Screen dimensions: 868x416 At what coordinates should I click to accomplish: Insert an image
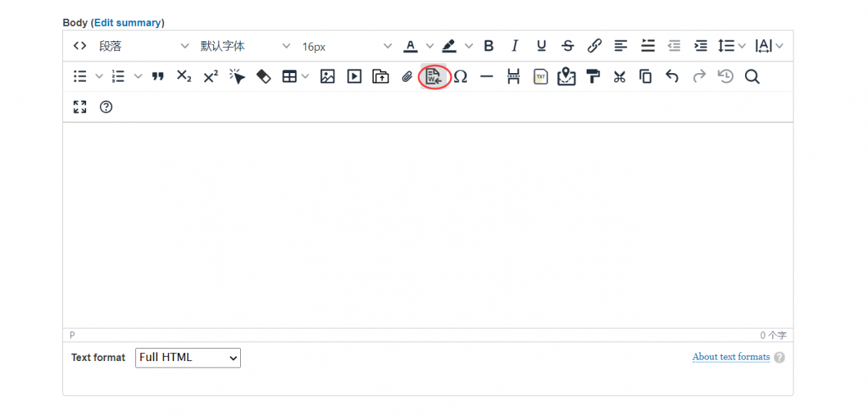coord(328,77)
